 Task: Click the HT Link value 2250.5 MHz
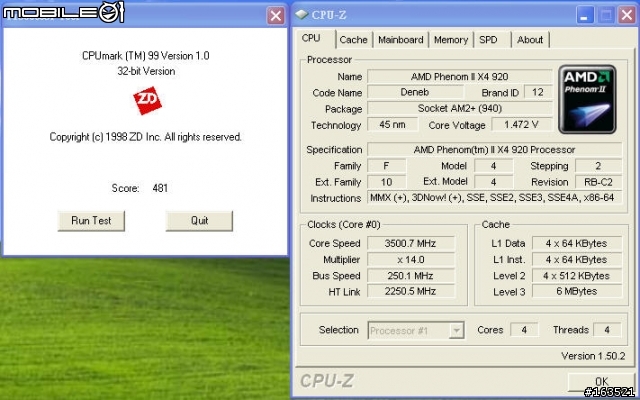click(411, 291)
